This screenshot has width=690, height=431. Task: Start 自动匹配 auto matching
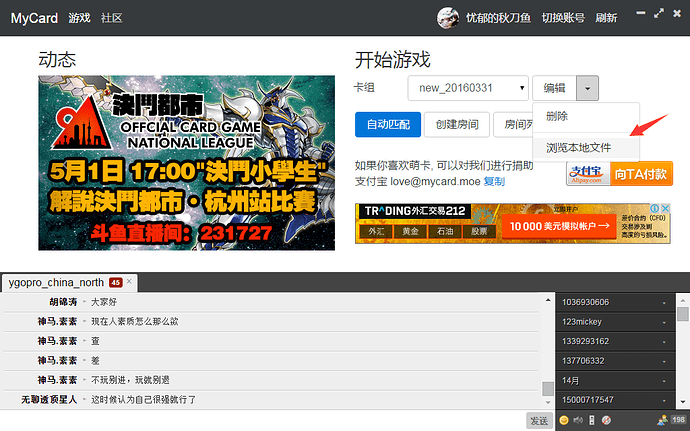385,125
